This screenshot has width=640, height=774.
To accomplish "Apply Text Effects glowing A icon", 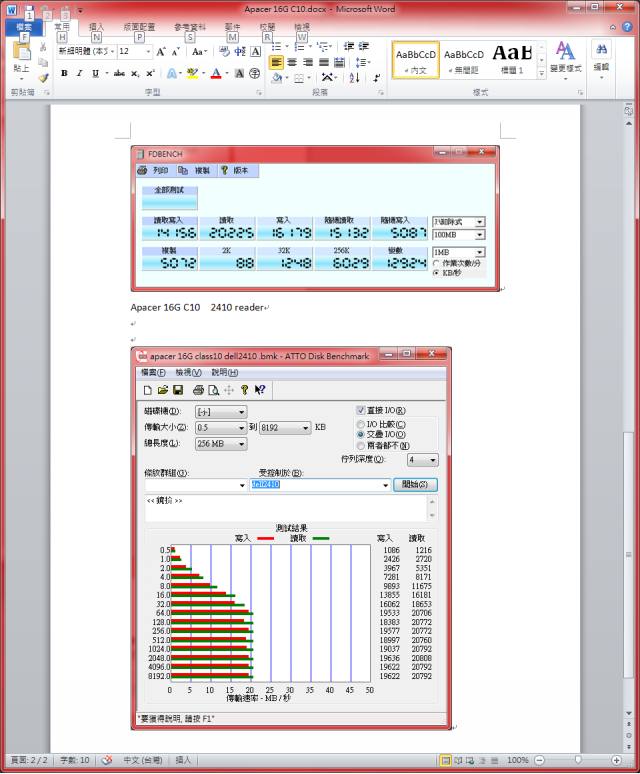I will click(171, 74).
